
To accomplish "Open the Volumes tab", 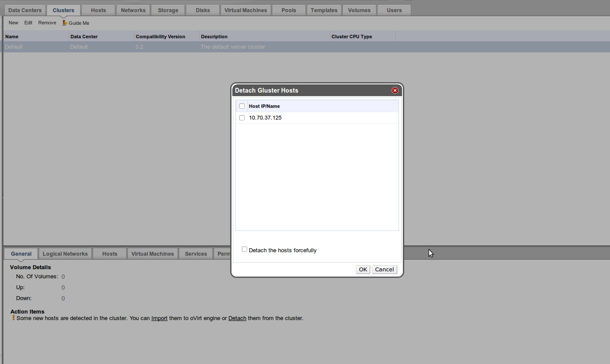I will coord(359,10).
